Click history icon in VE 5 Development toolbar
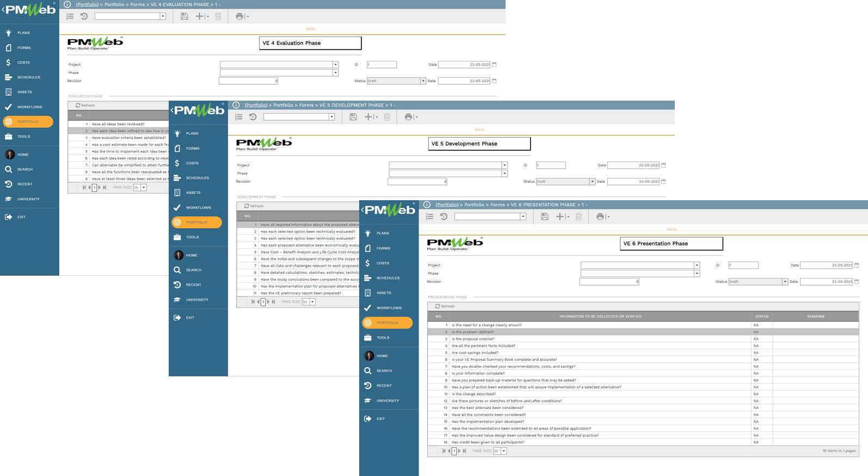 click(x=253, y=117)
